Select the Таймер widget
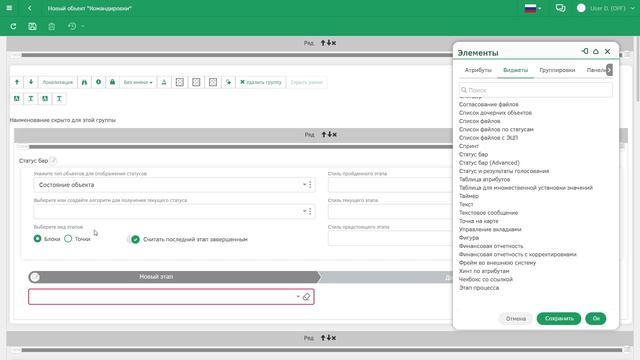This screenshot has width=640, height=360. (x=469, y=196)
